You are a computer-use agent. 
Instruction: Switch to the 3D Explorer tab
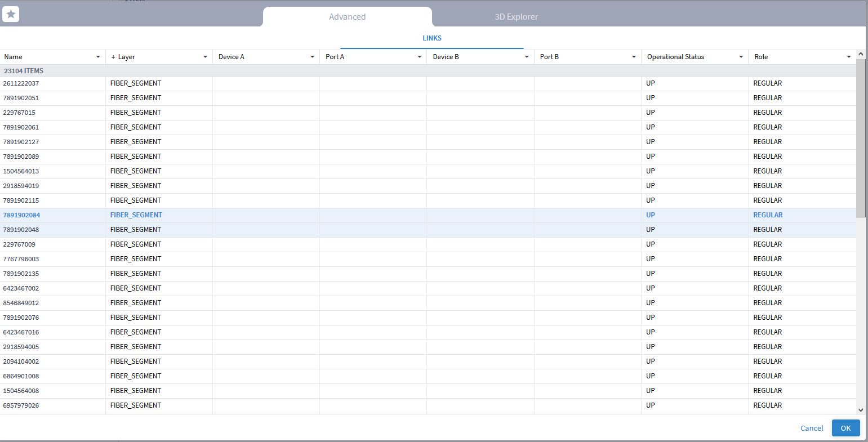point(516,17)
